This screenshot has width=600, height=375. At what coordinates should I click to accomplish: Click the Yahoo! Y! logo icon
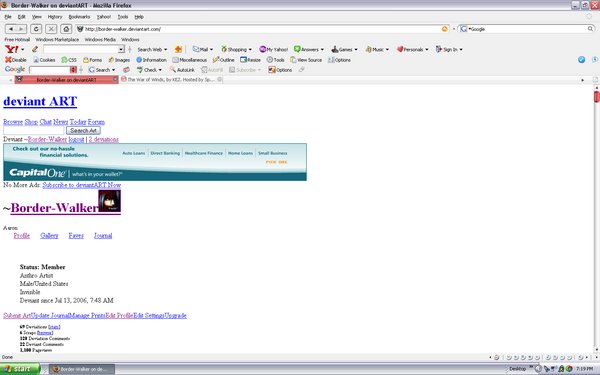point(11,49)
